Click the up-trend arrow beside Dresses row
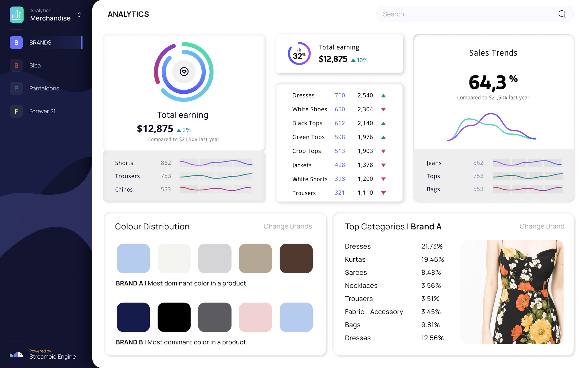 [x=383, y=96]
